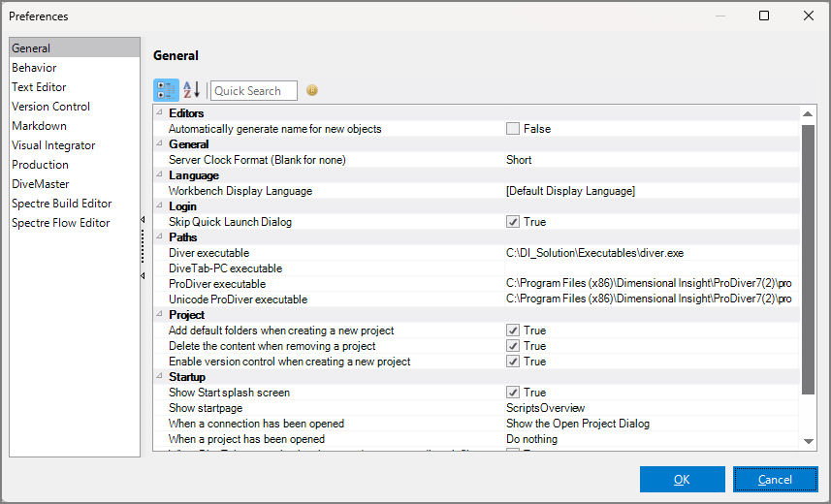Toggle Add default folders for new project
831x504 pixels.
(x=513, y=331)
